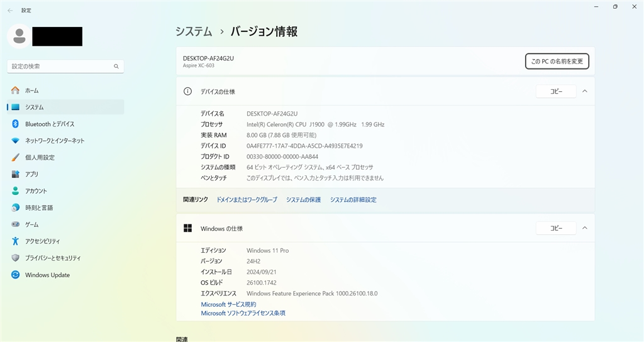Viewport: 644px width, 342px height.
Task: Click the 24H2 version value
Action: (253, 261)
